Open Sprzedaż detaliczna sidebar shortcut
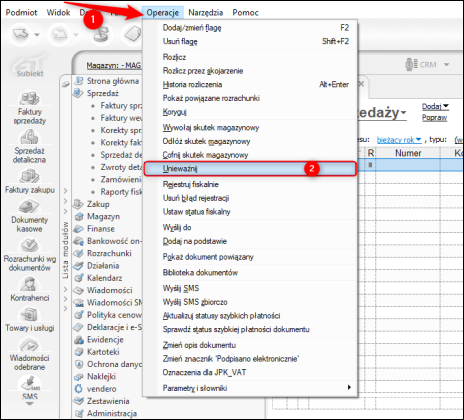 [x=29, y=146]
